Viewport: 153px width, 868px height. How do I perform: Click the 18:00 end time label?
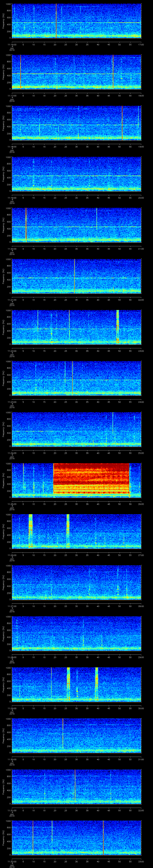(141, 96)
